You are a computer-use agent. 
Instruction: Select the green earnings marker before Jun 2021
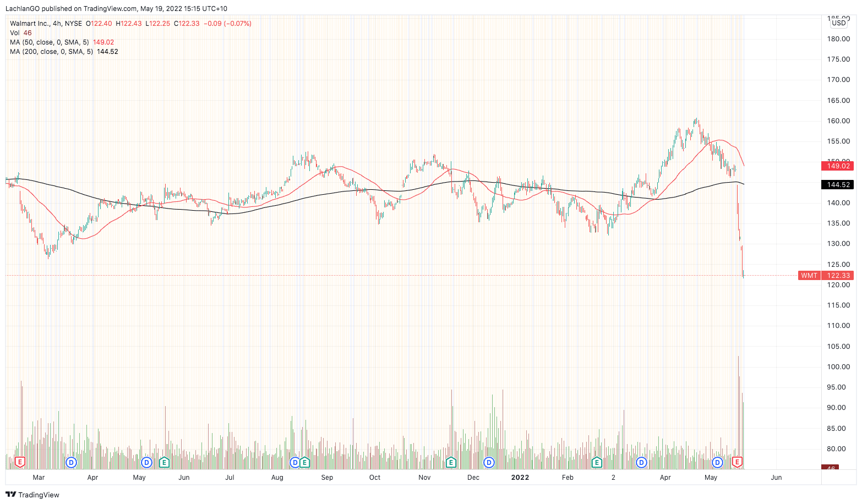click(x=163, y=462)
